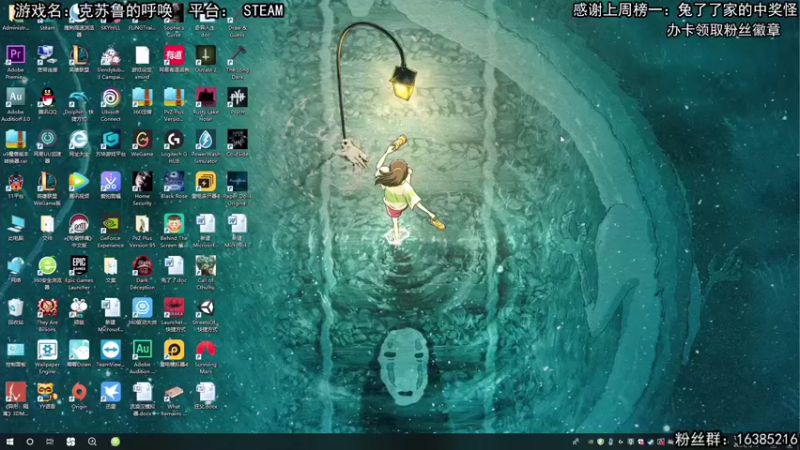Viewport: 800px width, 450px height.
Task: Launch the League of Legends WeGame version icon
Action: tap(47, 182)
